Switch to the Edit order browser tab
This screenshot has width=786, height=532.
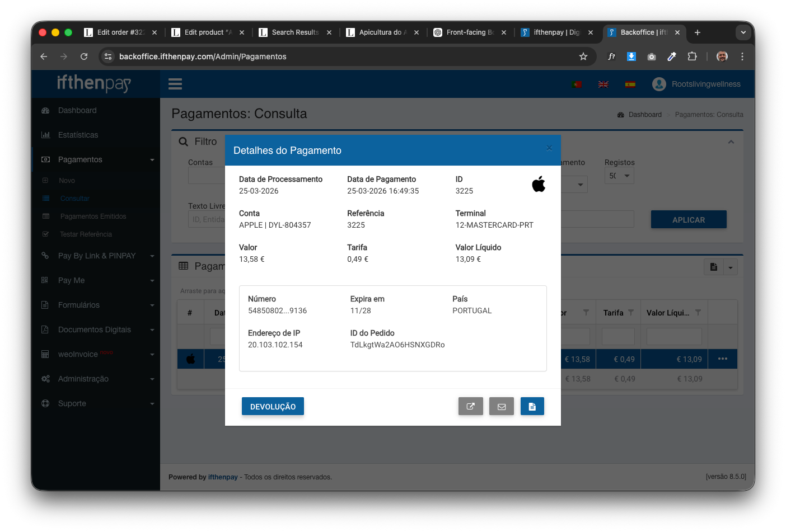120,32
